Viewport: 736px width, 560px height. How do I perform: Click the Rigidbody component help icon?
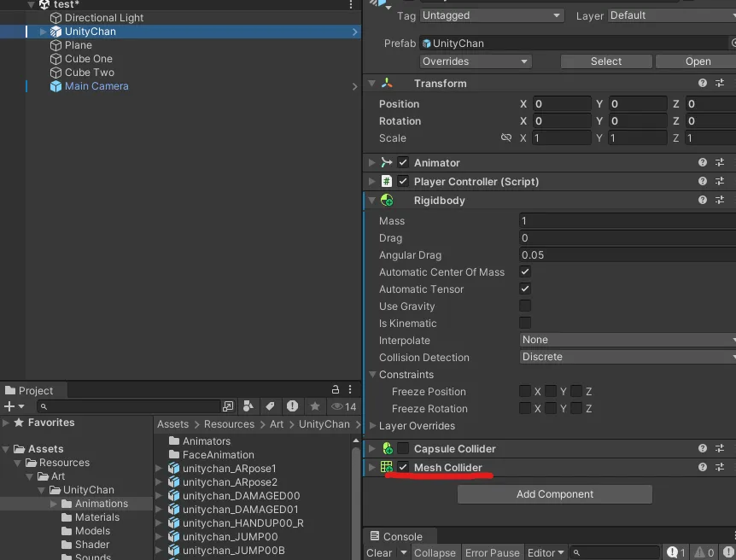pos(703,201)
